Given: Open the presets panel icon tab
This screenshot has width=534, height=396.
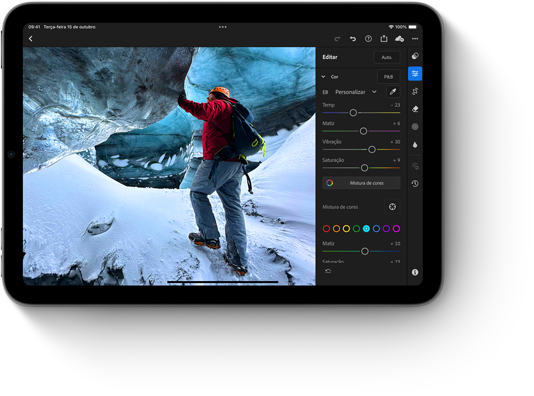Looking at the screenshot, I should coord(415,56).
